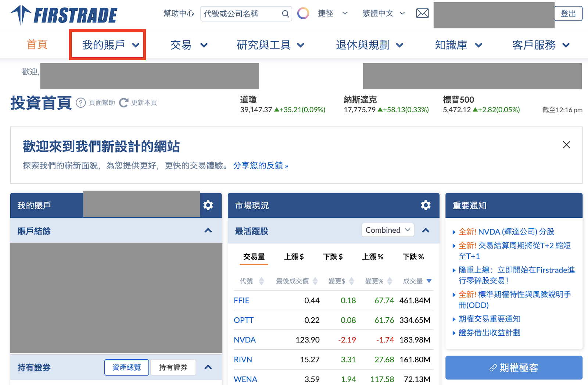Click the Firstrade logo

[64, 15]
